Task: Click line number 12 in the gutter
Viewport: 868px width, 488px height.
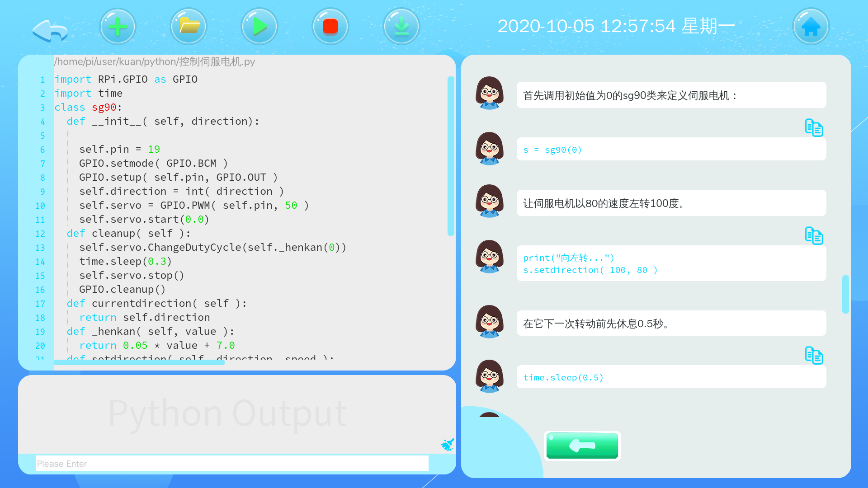Action: point(40,234)
